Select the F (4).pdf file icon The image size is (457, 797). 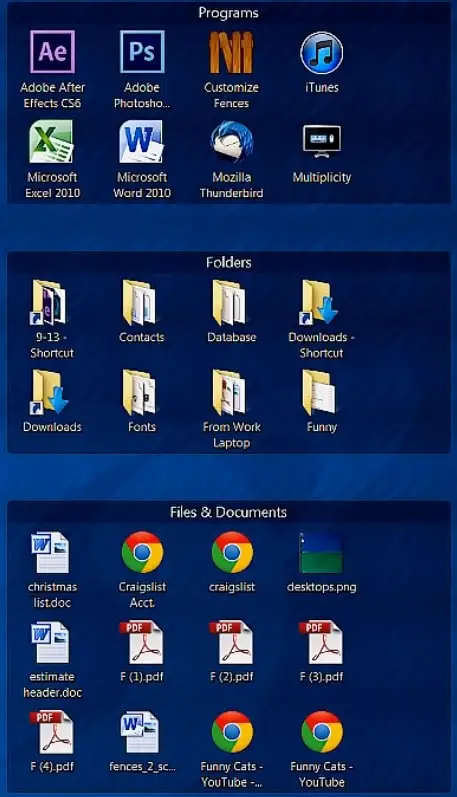[x=51, y=732]
